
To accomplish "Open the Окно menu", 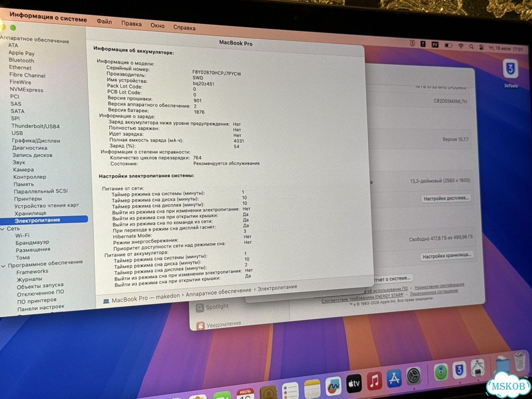I will point(158,26).
